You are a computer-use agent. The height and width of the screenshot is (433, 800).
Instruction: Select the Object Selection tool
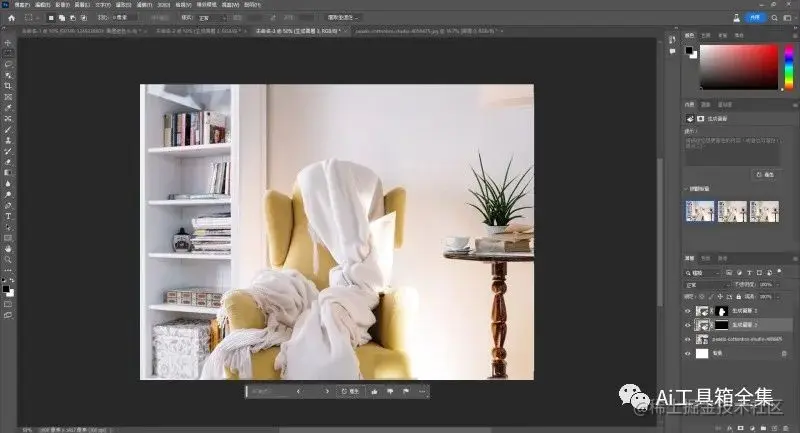tap(8, 75)
